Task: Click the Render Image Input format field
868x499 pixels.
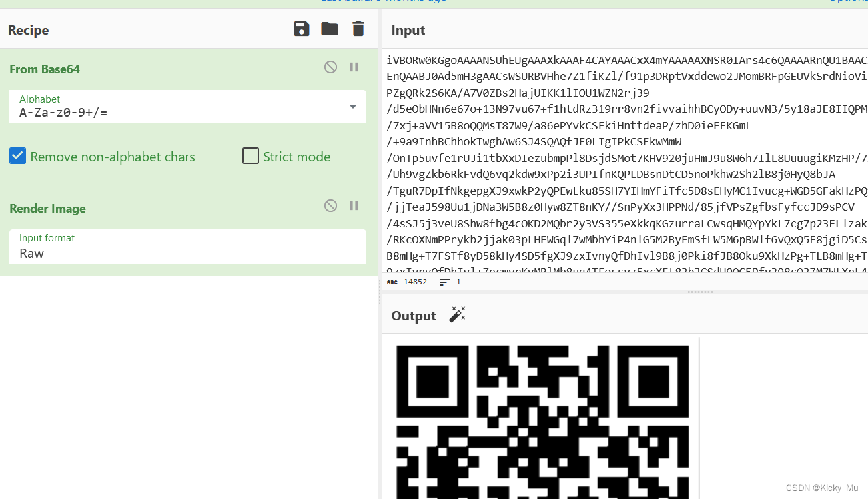Action: [188, 247]
